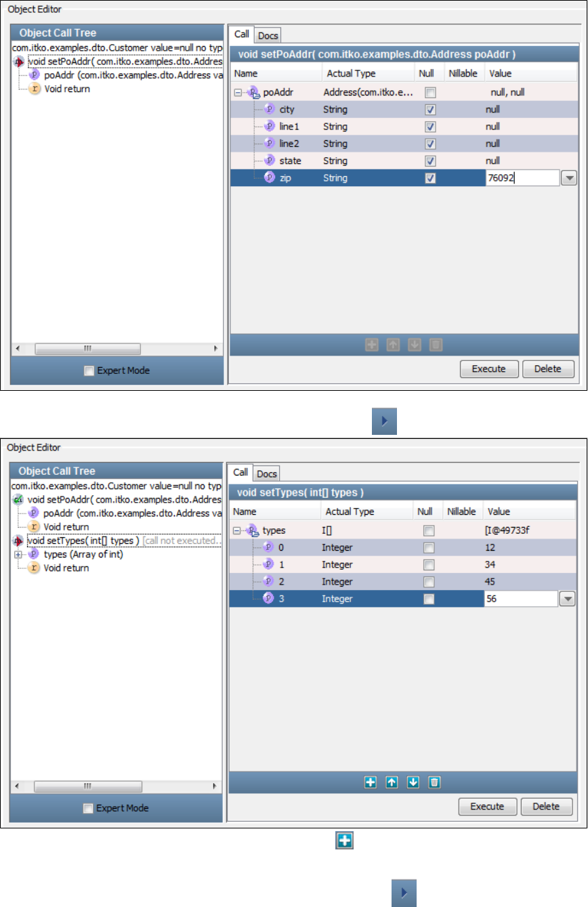The width and height of the screenshot is (588, 907).
Task: Click the purple parameter icon beside state
Action: click(x=269, y=161)
